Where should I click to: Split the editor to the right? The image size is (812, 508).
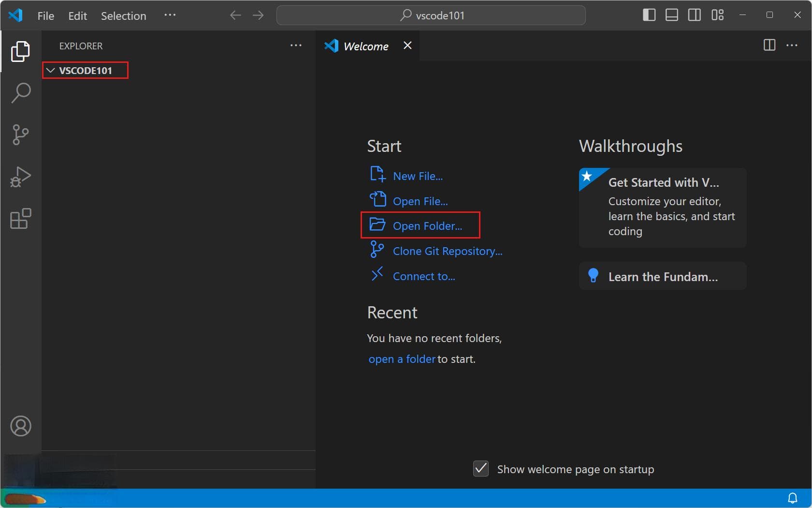(769, 45)
